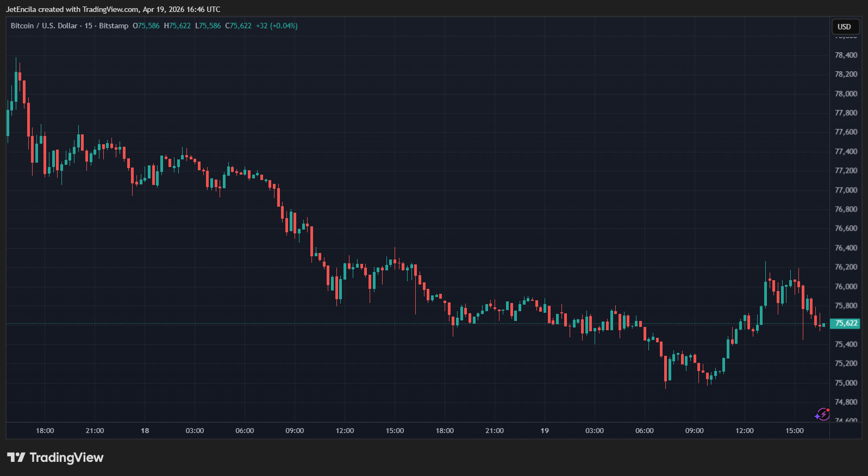Click the +32 (+0.04%) change value
The width and height of the screenshot is (868, 476).
click(x=277, y=26)
